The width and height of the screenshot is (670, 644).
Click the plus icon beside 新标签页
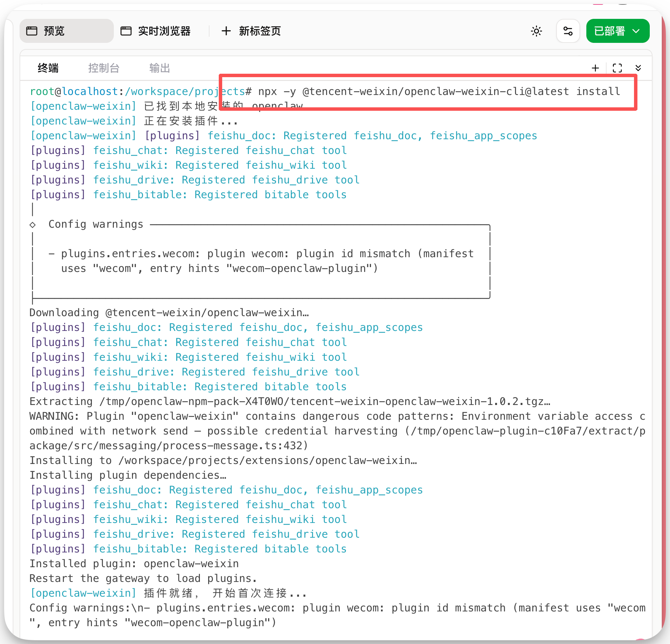(x=226, y=31)
